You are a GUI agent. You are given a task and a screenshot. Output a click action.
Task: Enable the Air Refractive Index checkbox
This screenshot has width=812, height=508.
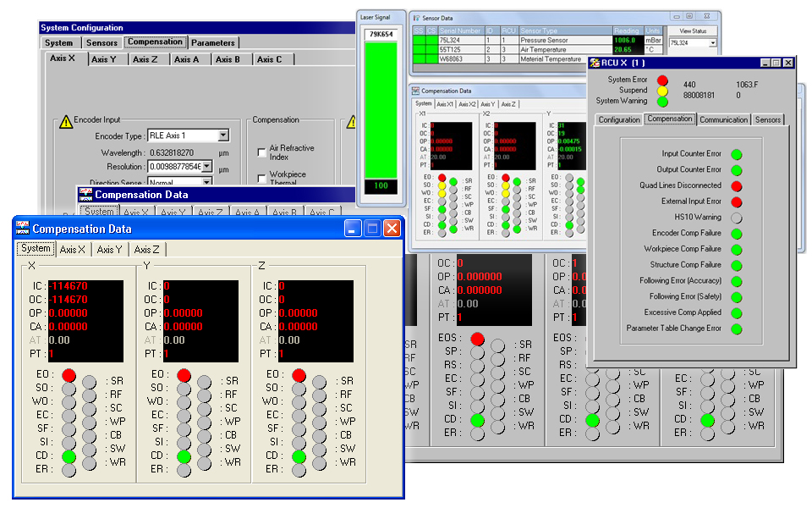tap(261, 152)
